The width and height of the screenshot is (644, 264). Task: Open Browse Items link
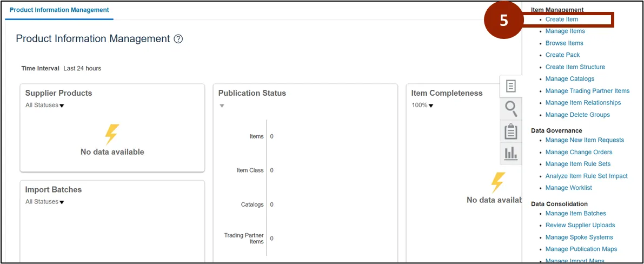(x=564, y=43)
